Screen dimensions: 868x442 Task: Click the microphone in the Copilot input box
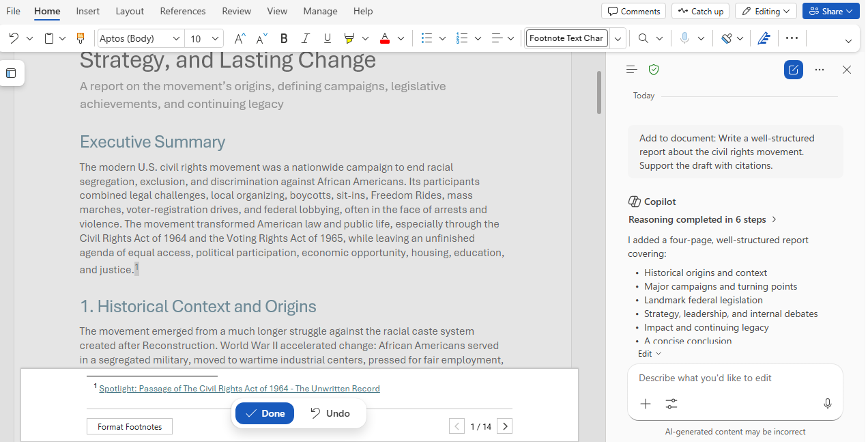(828, 404)
